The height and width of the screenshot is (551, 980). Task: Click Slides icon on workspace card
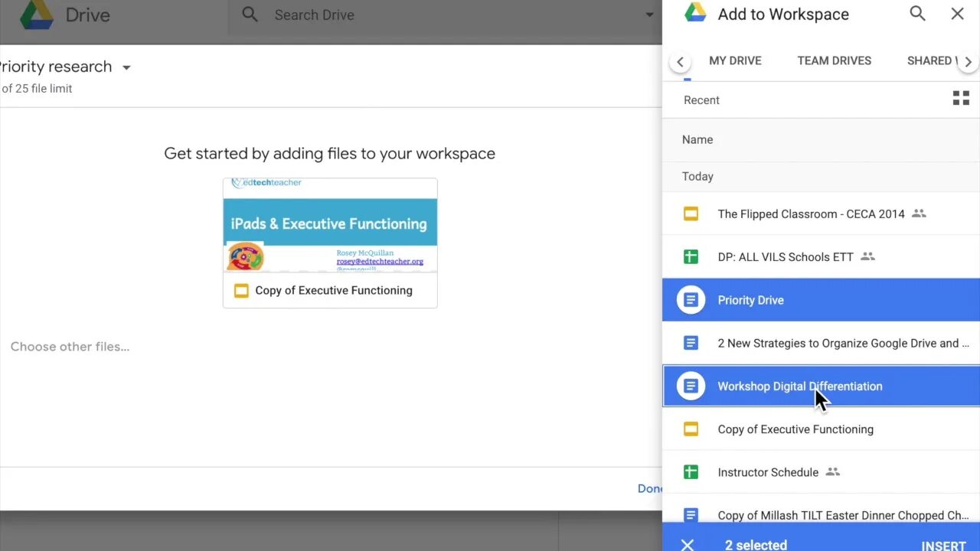coord(241,291)
